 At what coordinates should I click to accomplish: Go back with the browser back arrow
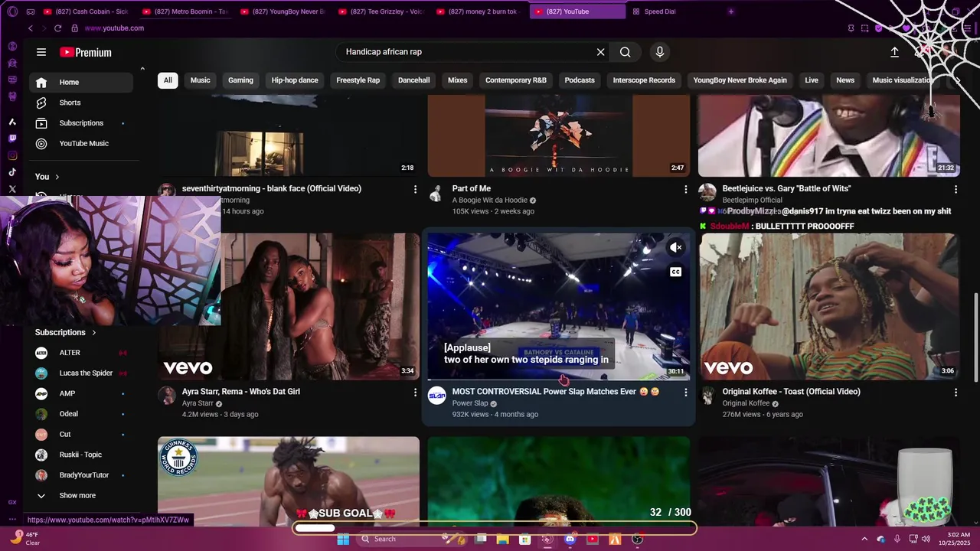pos(30,28)
